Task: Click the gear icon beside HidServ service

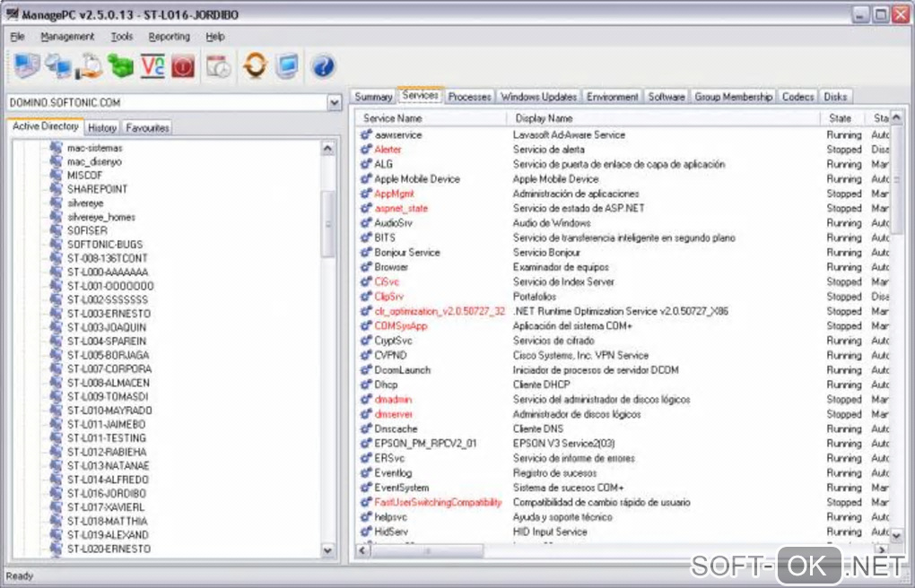Action: click(366, 532)
